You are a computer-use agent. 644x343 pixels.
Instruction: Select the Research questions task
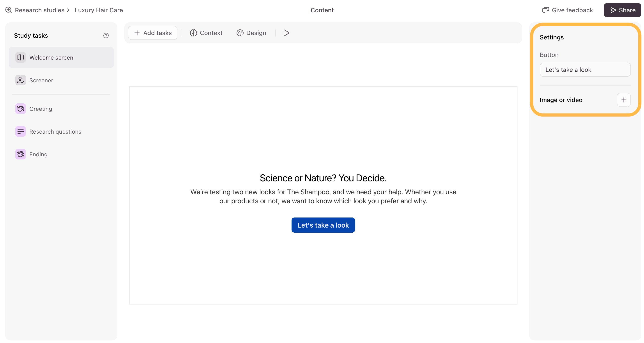61,131
